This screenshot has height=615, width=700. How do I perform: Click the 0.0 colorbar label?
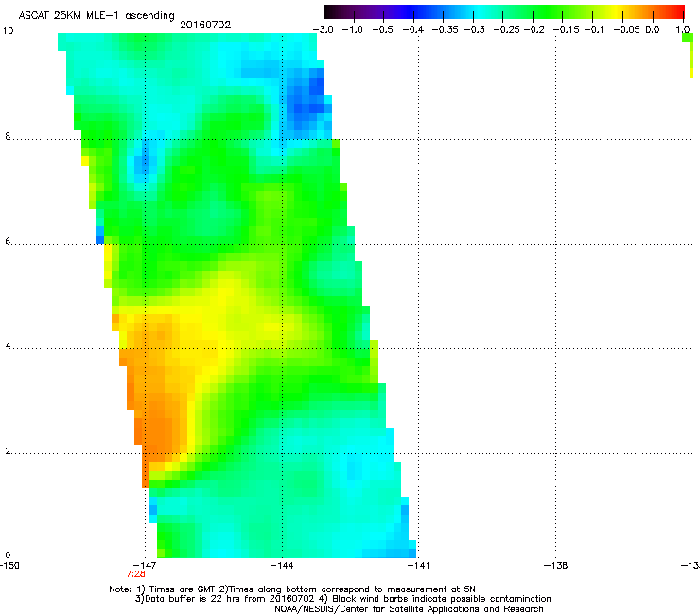653,30
